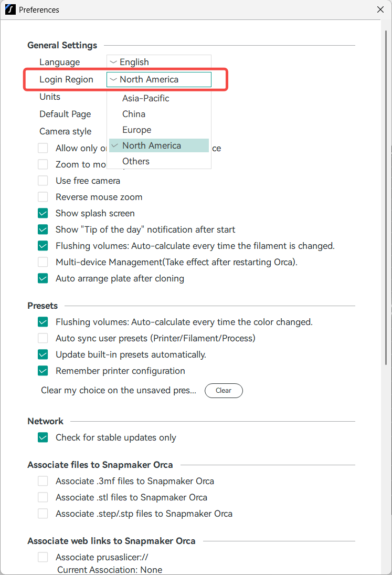Enable Multi-device Management checkbox
The width and height of the screenshot is (392, 575).
43,262
